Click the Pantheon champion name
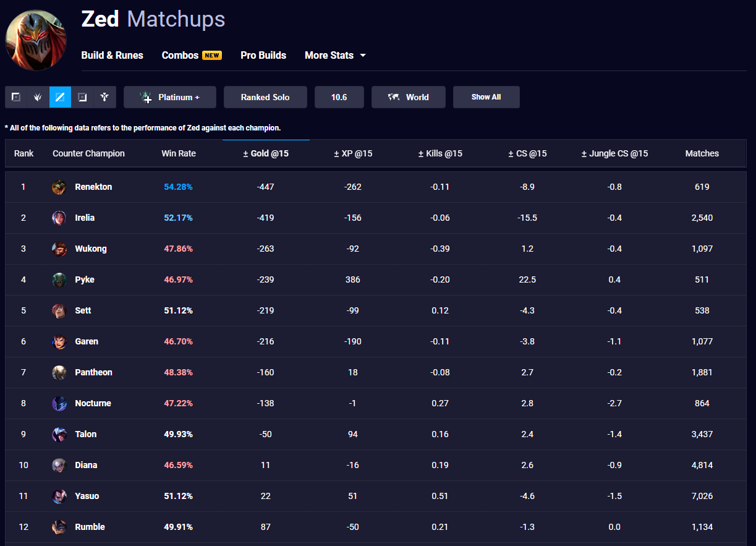756x546 pixels. [x=93, y=372]
